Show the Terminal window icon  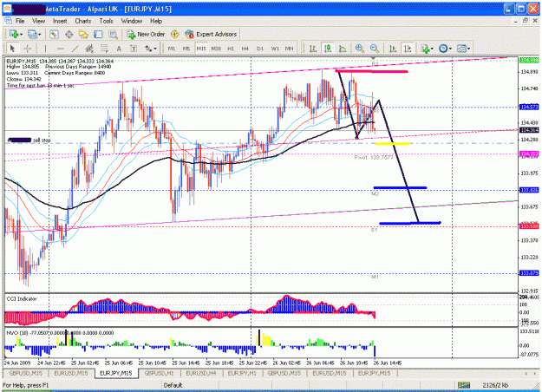(98, 34)
